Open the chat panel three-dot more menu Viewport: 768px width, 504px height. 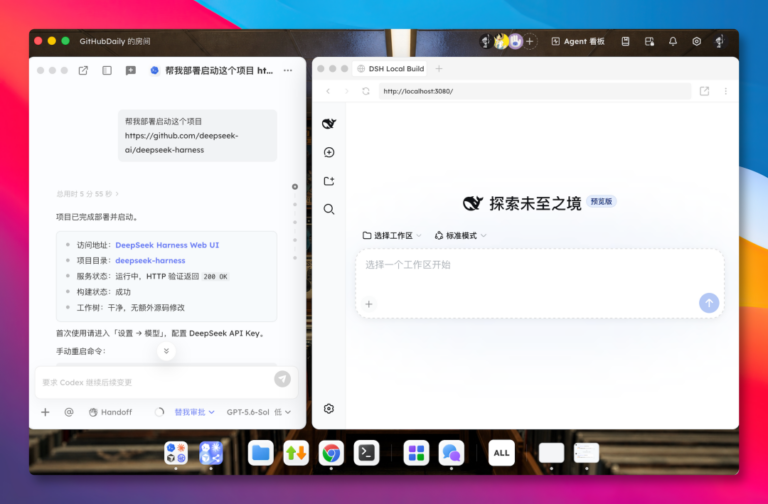(x=288, y=71)
